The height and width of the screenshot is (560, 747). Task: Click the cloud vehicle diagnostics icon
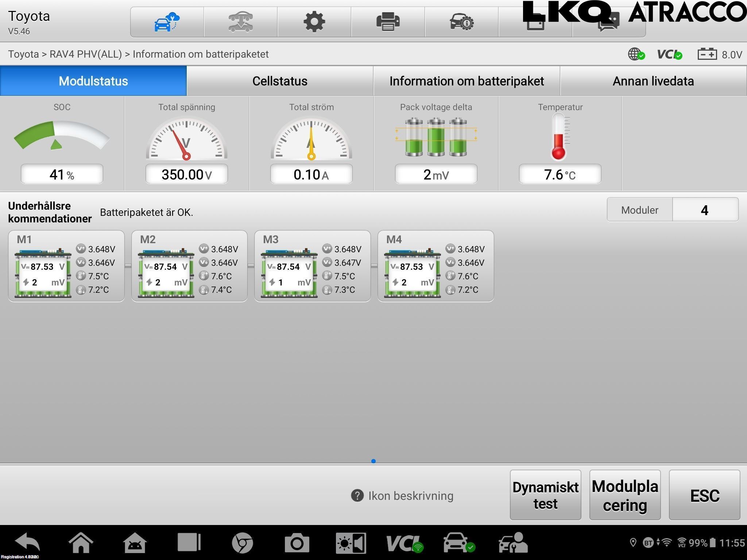pyautogui.click(x=167, y=22)
